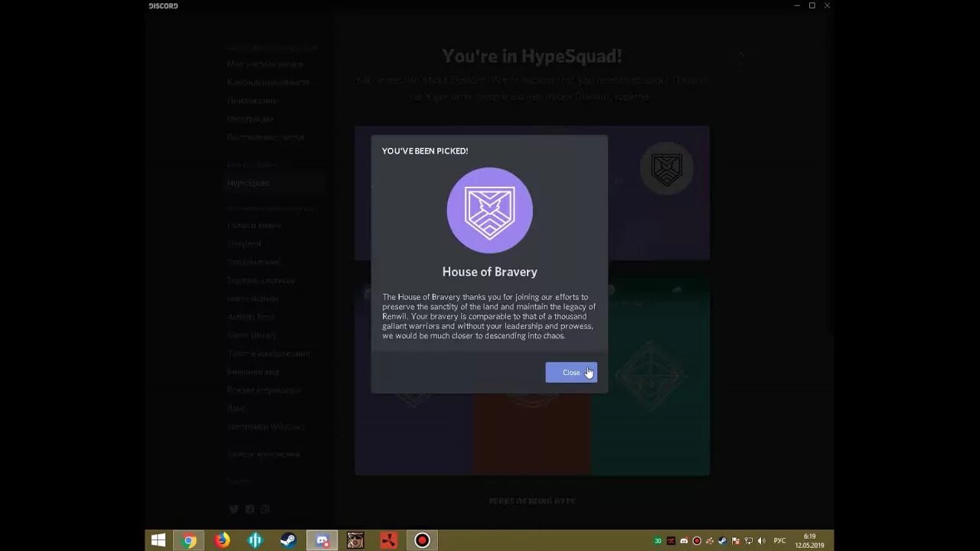
Task: Open Game Library in settings sidebar
Action: coord(252,335)
